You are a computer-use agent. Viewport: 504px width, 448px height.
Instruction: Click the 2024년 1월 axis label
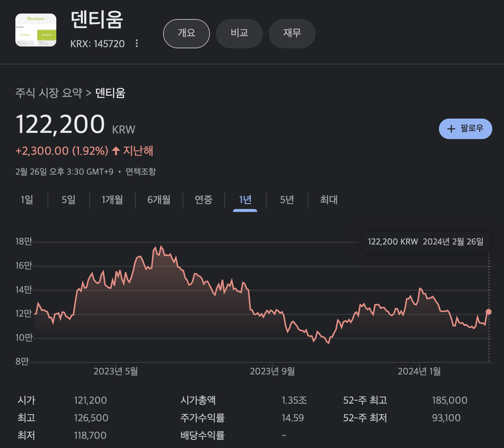coord(419,372)
